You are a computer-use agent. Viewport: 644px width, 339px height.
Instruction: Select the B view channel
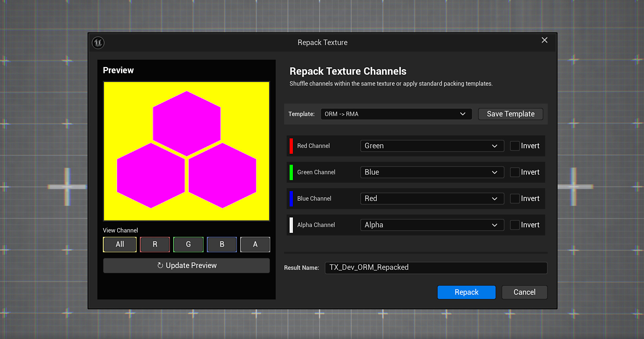(x=222, y=244)
